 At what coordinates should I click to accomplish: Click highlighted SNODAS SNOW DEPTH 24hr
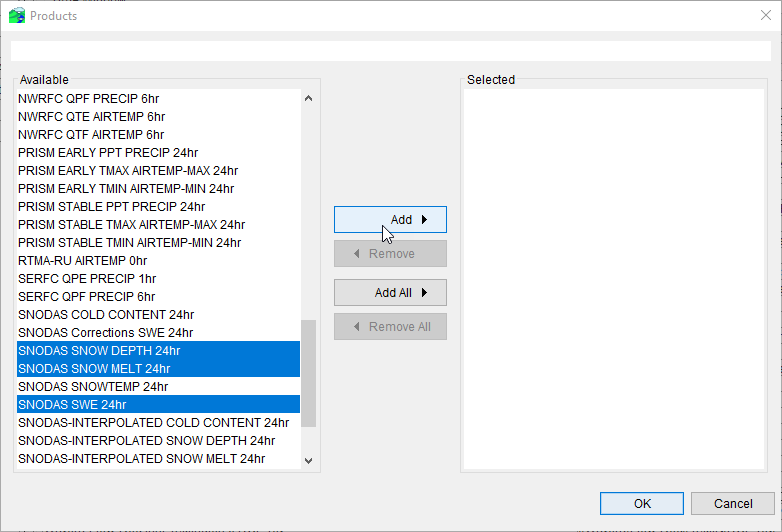(x=159, y=351)
